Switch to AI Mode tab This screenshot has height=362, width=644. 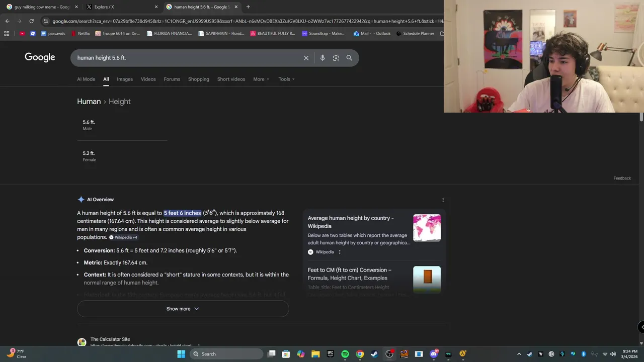pyautogui.click(x=86, y=79)
